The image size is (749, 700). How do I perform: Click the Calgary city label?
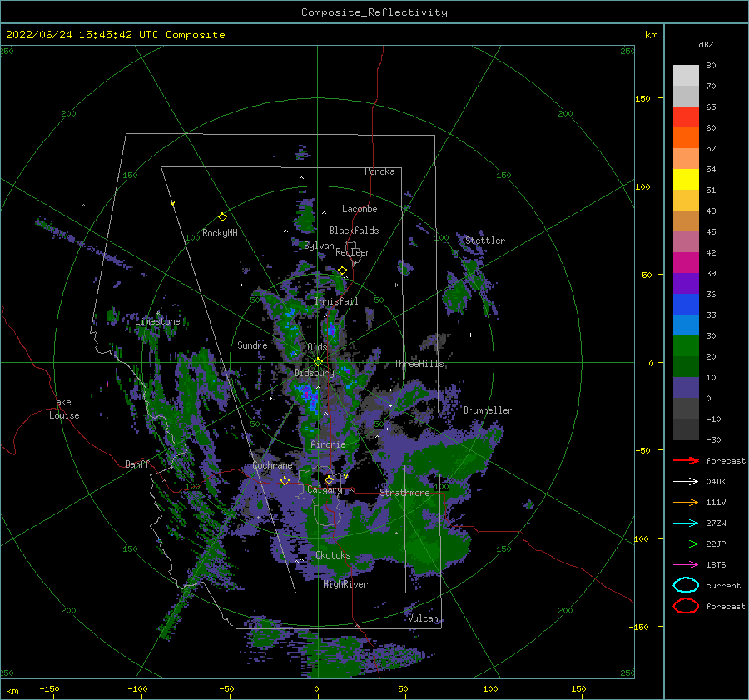pos(325,489)
